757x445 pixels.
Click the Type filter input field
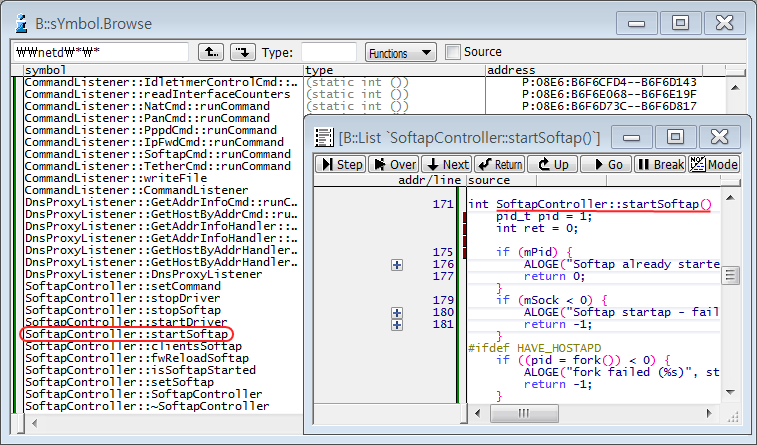click(328, 52)
